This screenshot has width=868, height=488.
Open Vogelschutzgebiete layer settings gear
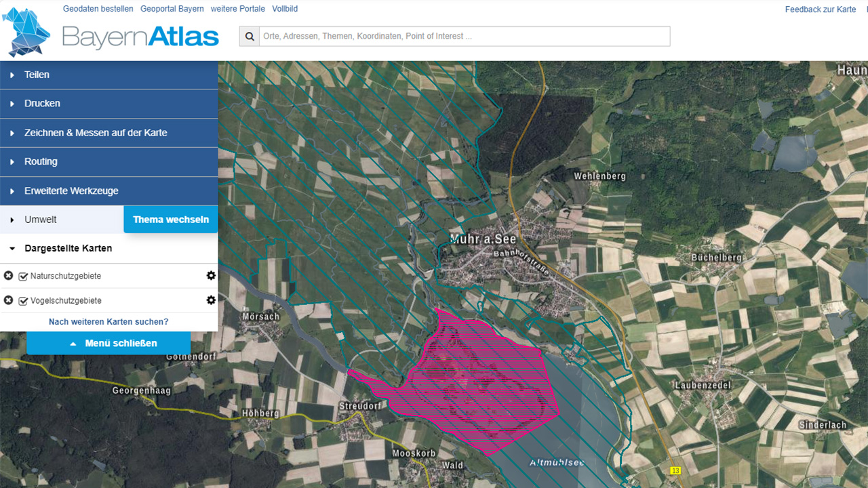click(x=211, y=300)
